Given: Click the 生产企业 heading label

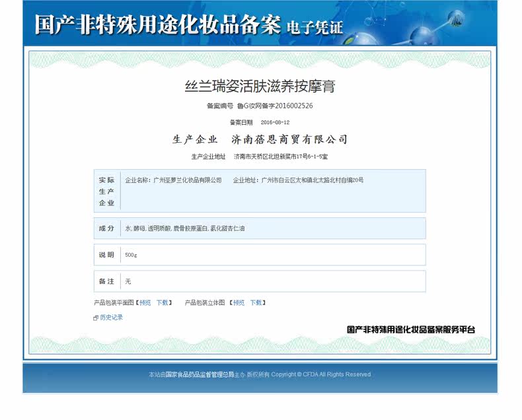Looking at the screenshot, I should coord(195,139).
